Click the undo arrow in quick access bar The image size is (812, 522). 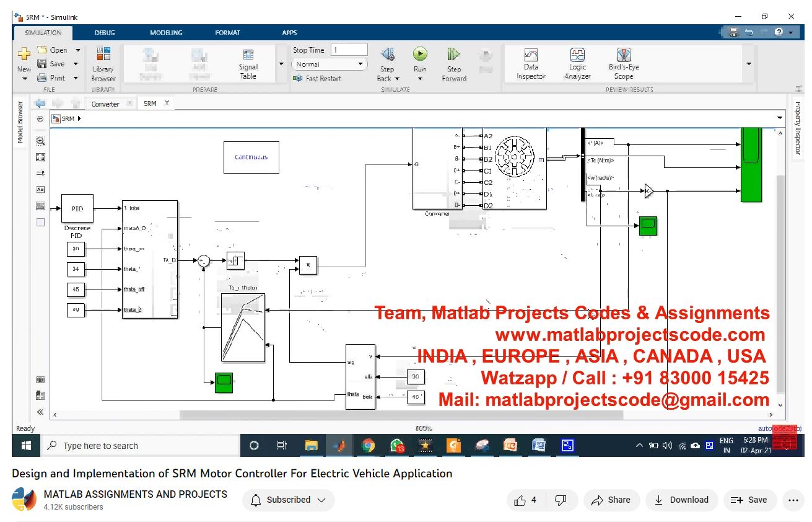tap(749, 32)
